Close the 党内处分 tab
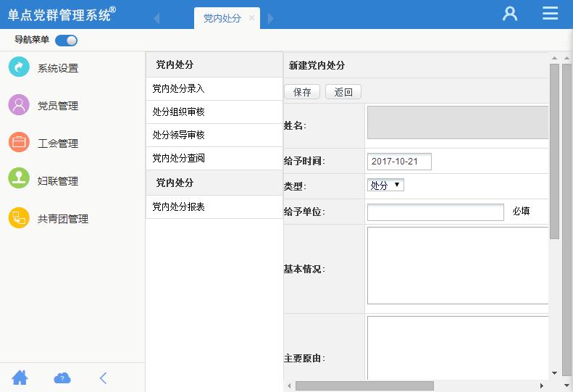The height and width of the screenshot is (392, 573). [251, 17]
